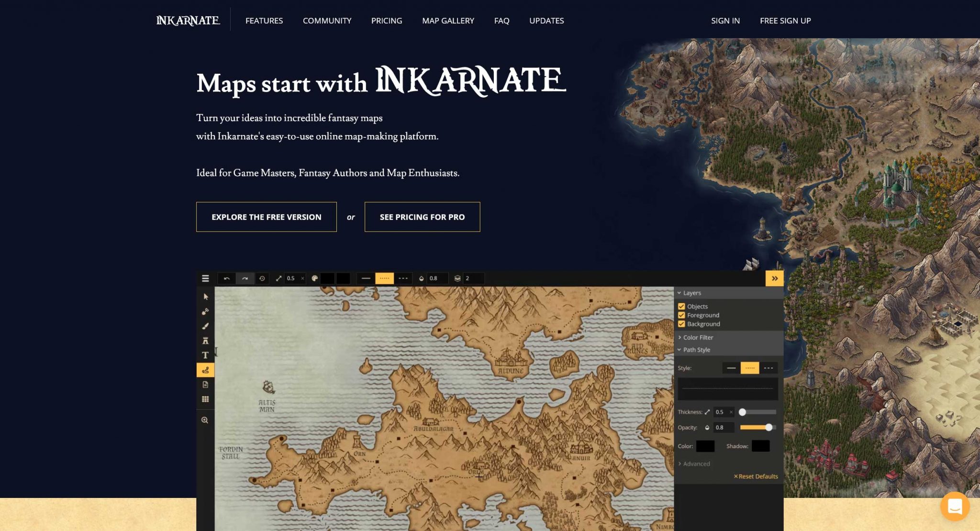Clear the toolbar thickness value with X
Image resolution: width=980 pixels, height=531 pixels.
click(x=302, y=278)
